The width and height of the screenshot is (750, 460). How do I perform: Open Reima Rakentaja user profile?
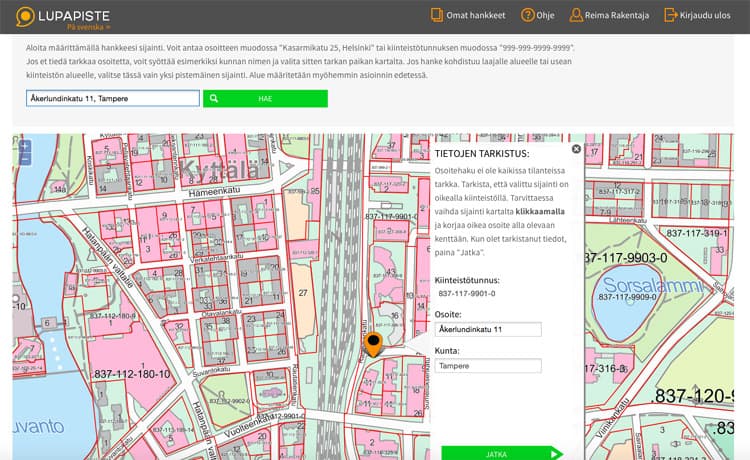616,15
